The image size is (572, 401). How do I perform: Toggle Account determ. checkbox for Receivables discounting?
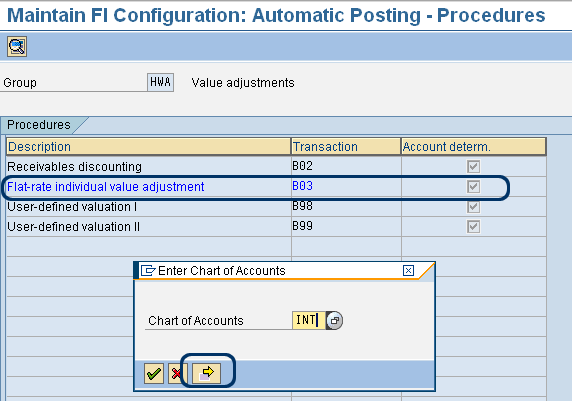tap(474, 166)
